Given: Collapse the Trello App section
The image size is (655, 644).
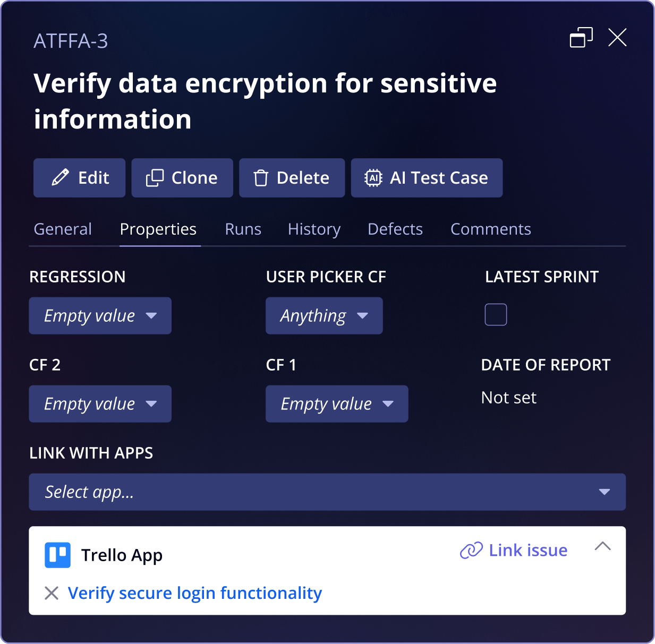Looking at the screenshot, I should tap(602, 546).
